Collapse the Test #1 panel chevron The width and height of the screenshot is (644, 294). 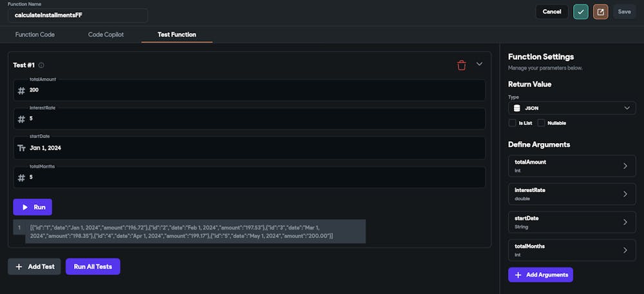coord(479,64)
